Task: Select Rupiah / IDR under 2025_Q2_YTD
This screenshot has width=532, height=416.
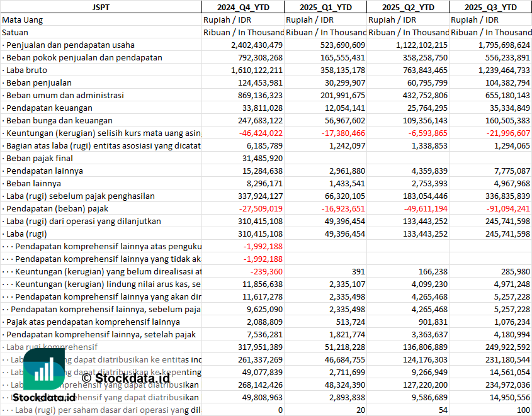Action: (x=392, y=20)
